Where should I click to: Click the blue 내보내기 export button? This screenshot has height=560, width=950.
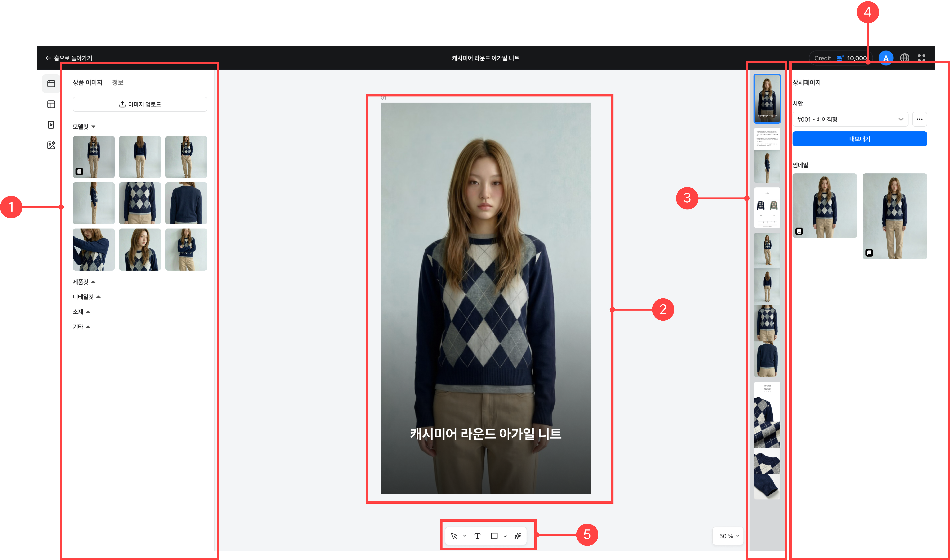tap(860, 139)
